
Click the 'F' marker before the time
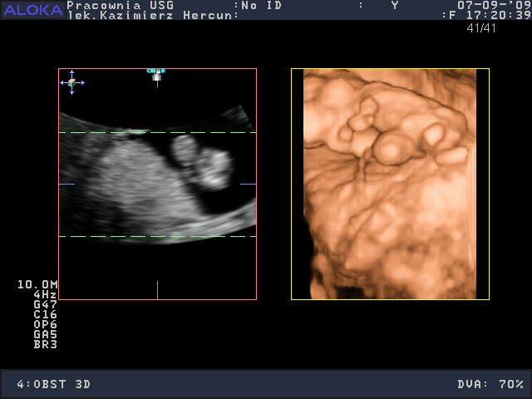coord(452,15)
